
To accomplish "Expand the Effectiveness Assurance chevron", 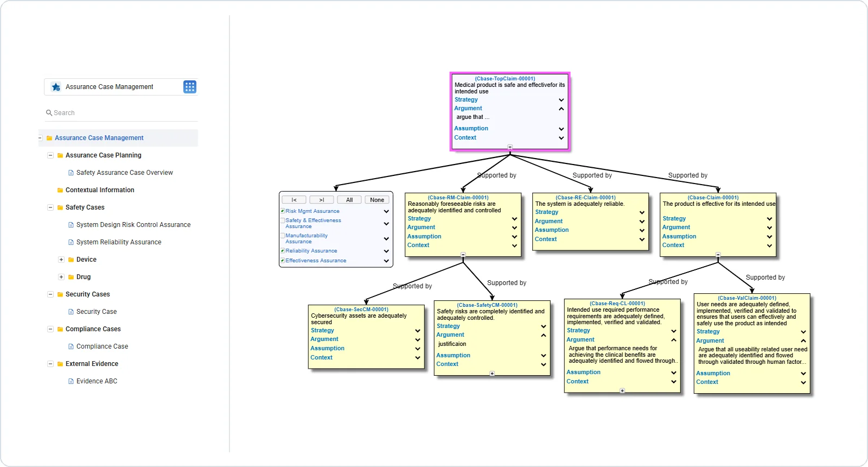I will [x=386, y=261].
